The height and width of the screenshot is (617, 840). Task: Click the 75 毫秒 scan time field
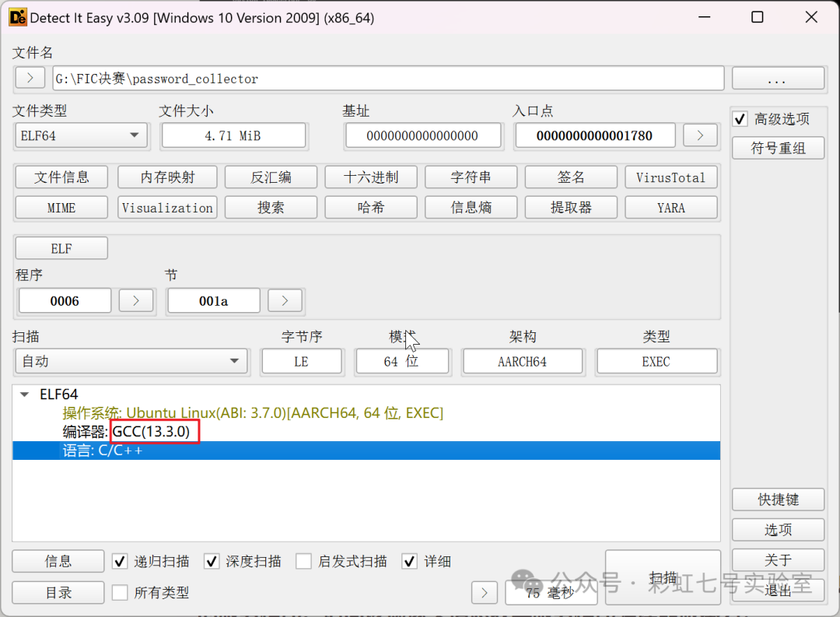[551, 593]
